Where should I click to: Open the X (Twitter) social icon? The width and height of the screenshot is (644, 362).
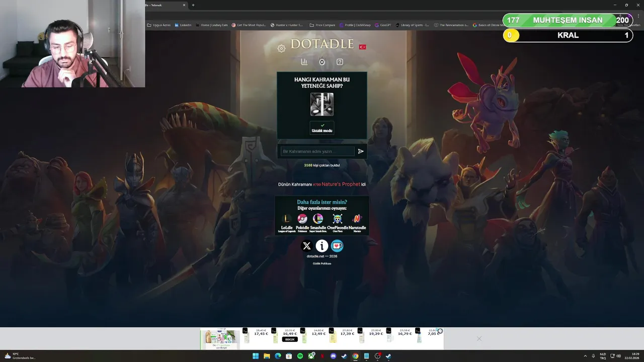[x=307, y=246]
